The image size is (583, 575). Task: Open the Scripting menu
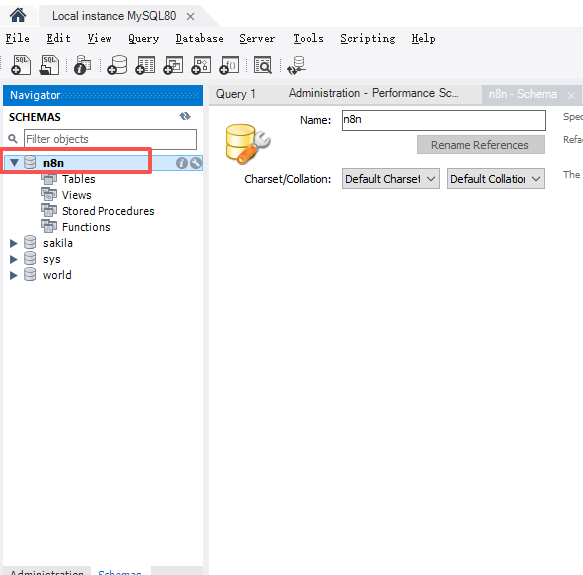tap(368, 38)
